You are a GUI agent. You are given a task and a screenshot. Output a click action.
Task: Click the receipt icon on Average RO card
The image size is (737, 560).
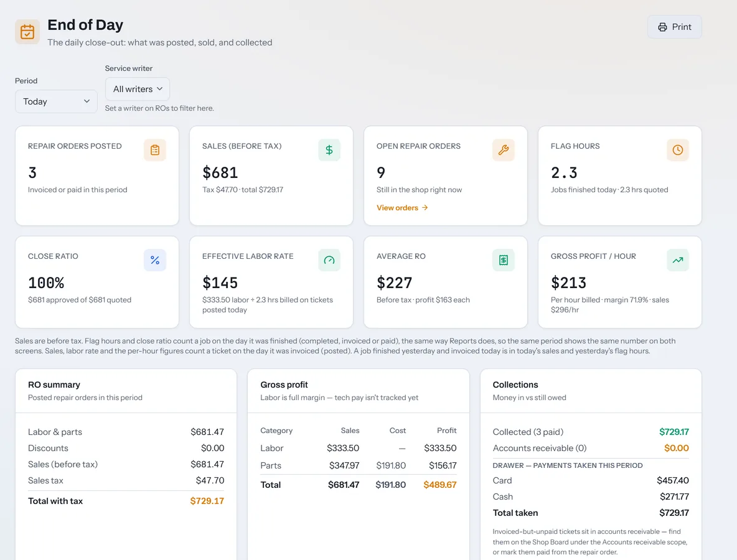point(504,260)
